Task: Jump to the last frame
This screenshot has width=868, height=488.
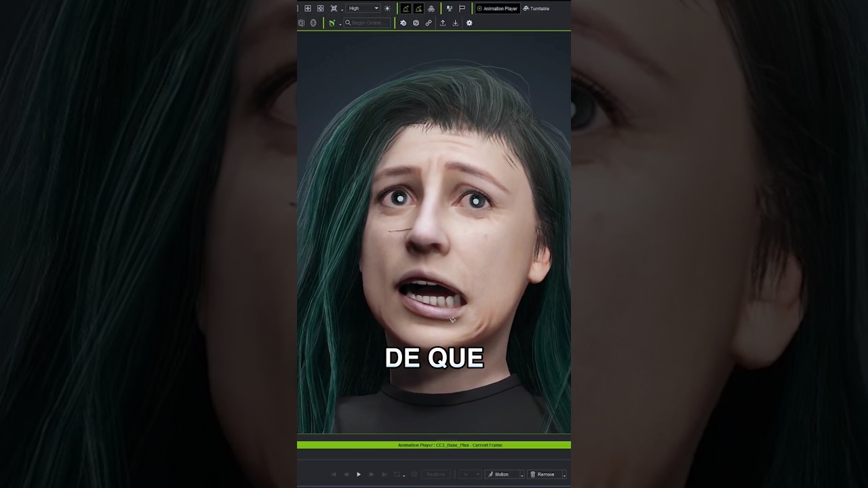Action: [x=384, y=474]
